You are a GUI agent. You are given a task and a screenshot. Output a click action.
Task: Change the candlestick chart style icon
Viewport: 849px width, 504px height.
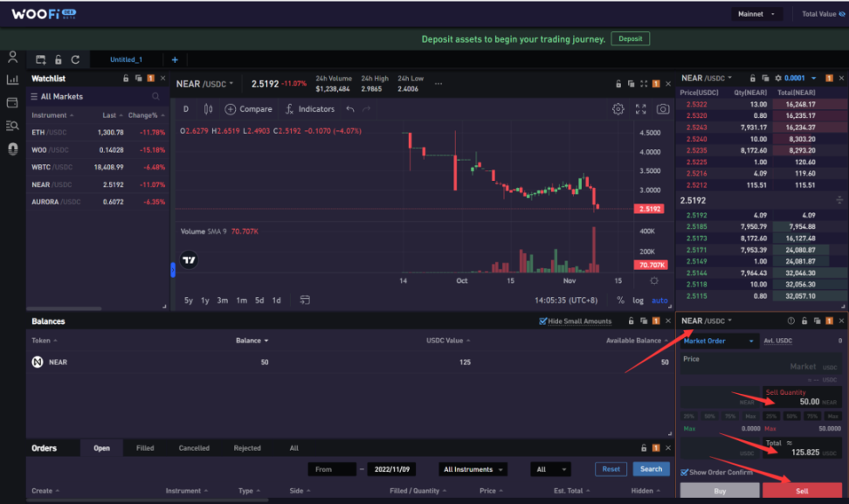click(x=208, y=109)
